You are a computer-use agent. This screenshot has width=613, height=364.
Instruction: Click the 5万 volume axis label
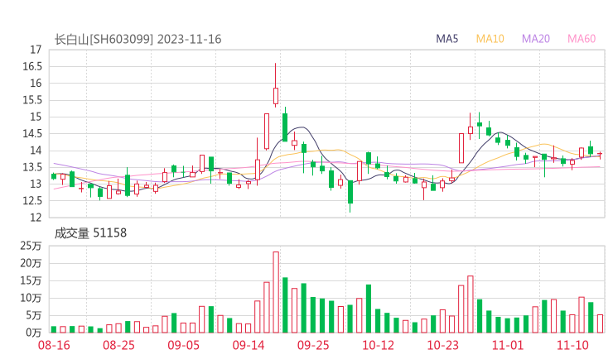pos(33,315)
